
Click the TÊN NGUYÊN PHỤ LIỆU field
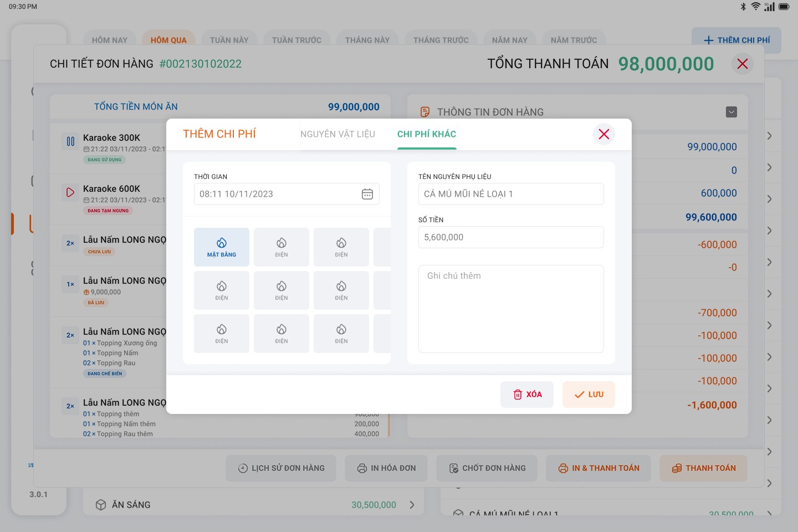[x=511, y=194]
